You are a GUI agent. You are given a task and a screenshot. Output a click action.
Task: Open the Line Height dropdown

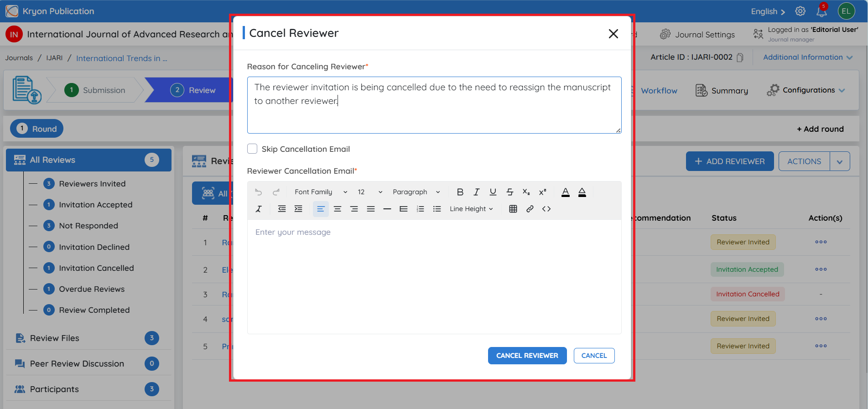coord(471,209)
